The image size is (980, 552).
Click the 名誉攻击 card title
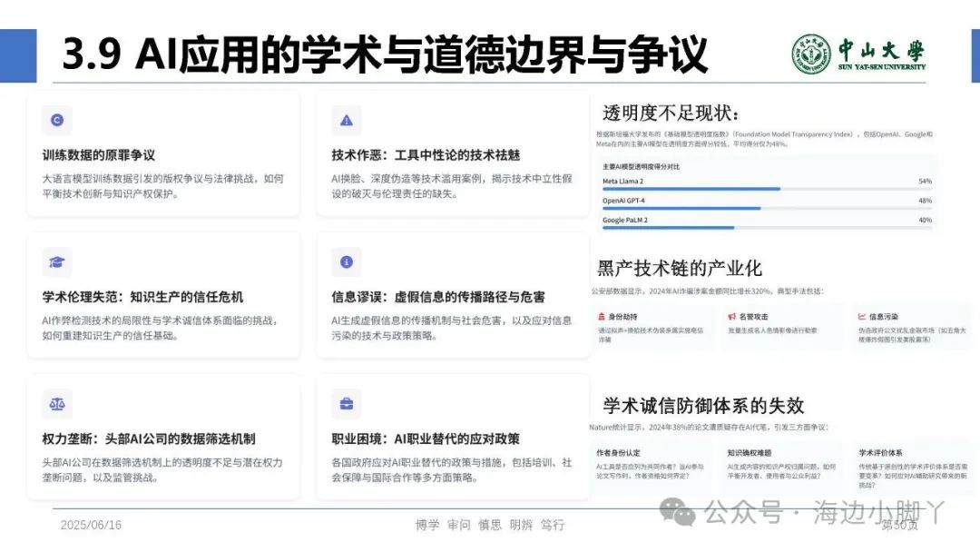(x=753, y=317)
